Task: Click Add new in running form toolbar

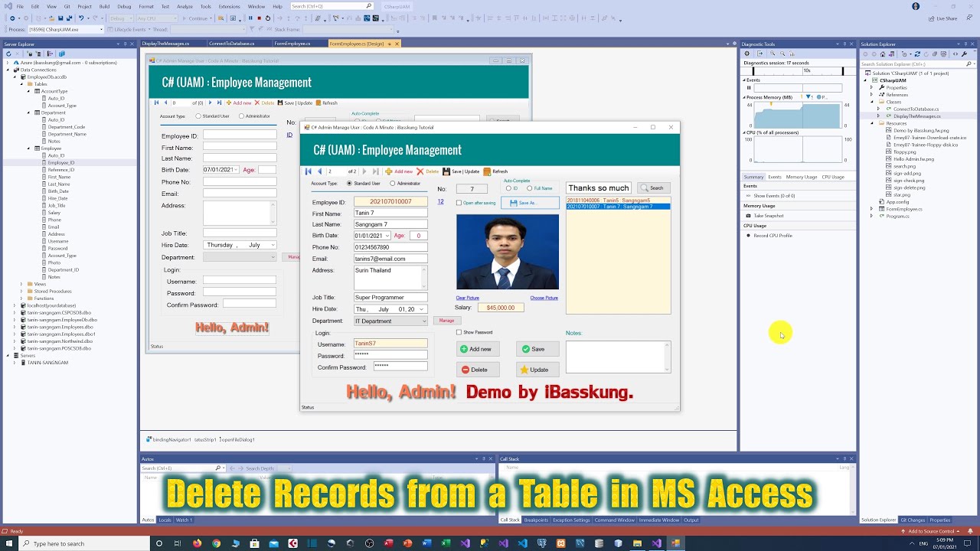Action: point(399,171)
